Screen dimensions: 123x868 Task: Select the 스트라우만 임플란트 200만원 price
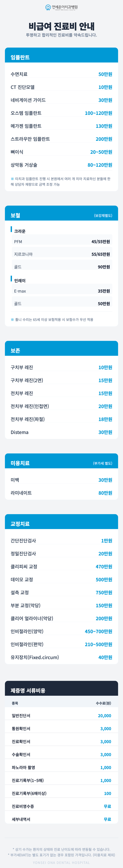[x=104, y=139]
